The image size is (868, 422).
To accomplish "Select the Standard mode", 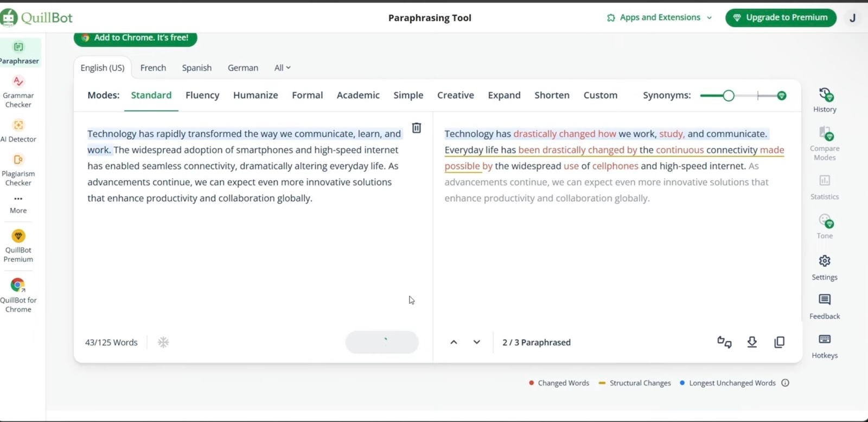I will (151, 95).
